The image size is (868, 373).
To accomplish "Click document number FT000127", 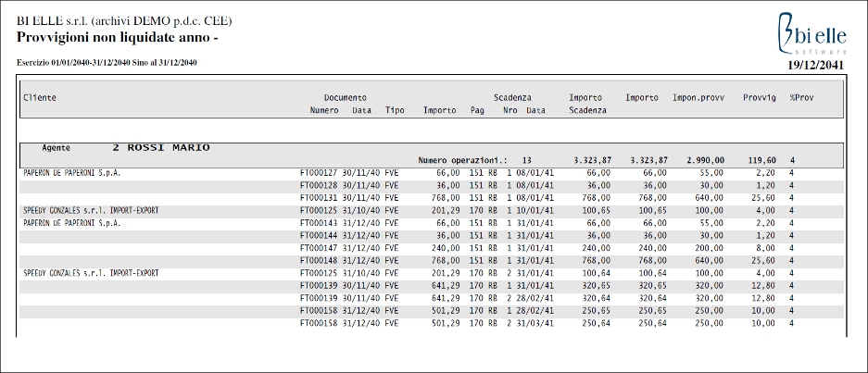I will click(x=319, y=173).
